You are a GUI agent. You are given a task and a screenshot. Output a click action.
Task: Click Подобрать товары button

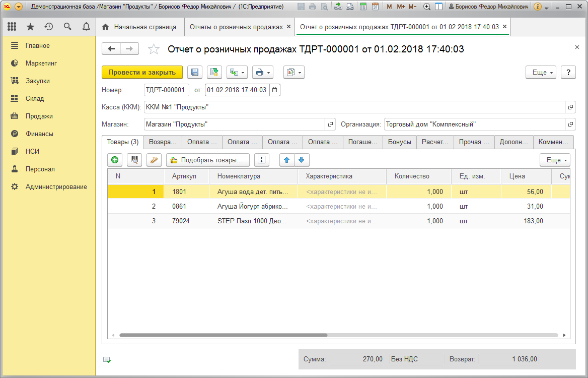(x=208, y=160)
